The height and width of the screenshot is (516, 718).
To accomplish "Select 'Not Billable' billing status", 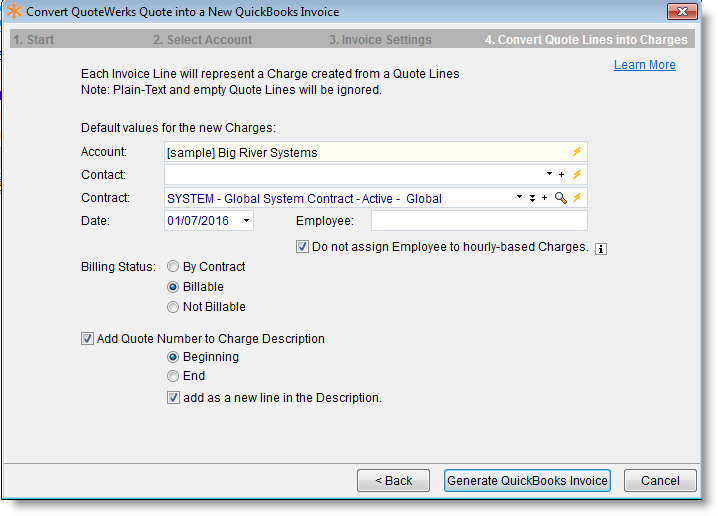I will click(x=174, y=307).
